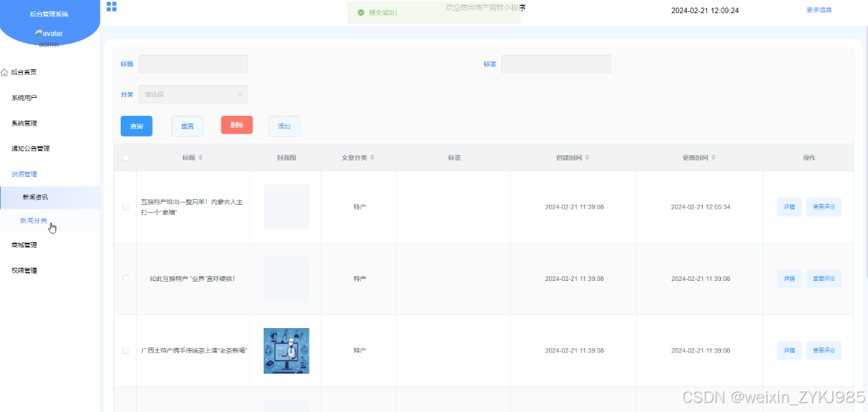
Task: Sort by 更新时间 column arrows
Action: pyautogui.click(x=713, y=158)
